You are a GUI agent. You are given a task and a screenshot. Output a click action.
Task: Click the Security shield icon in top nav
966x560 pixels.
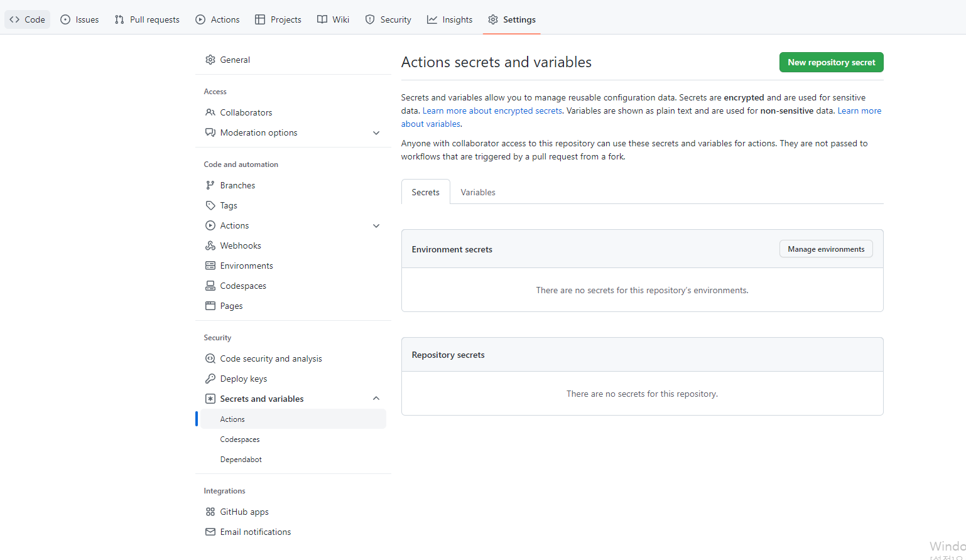click(x=370, y=19)
